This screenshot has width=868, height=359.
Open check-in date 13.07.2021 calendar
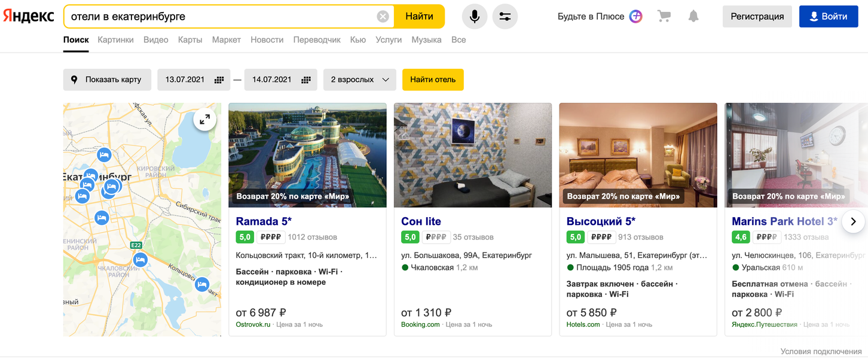[194, 80]
